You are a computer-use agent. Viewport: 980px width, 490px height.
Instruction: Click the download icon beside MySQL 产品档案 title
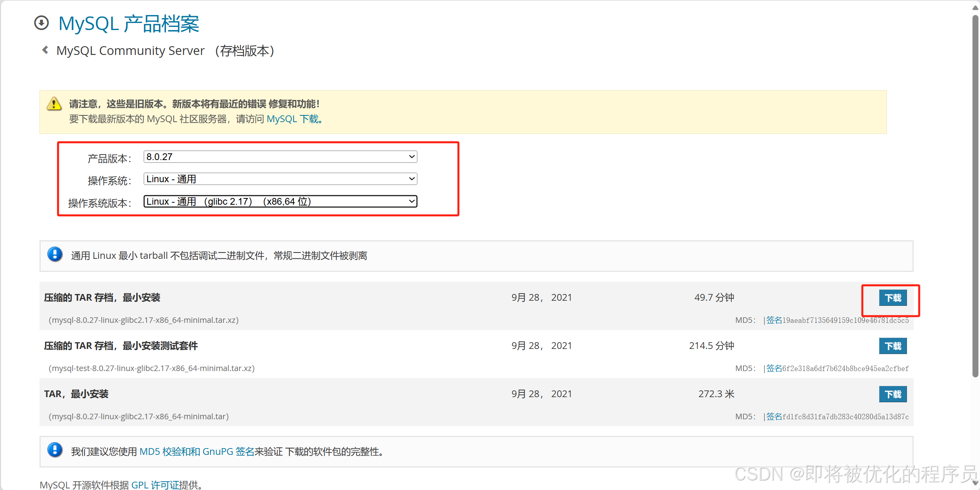(x=41, y=23)
